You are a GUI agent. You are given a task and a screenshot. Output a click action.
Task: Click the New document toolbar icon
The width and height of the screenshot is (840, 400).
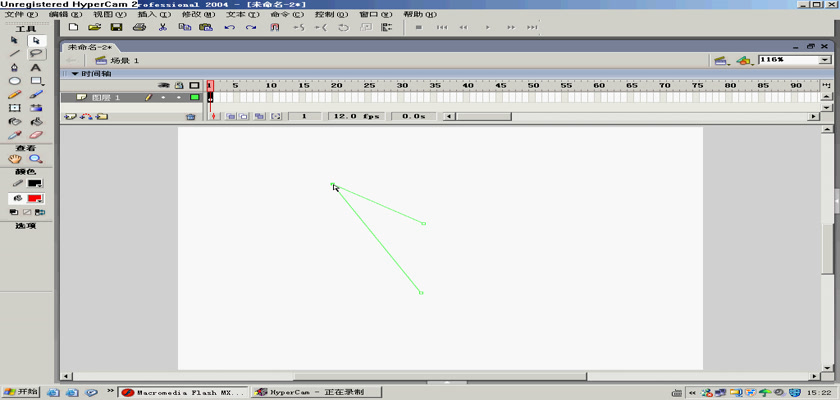73,27
